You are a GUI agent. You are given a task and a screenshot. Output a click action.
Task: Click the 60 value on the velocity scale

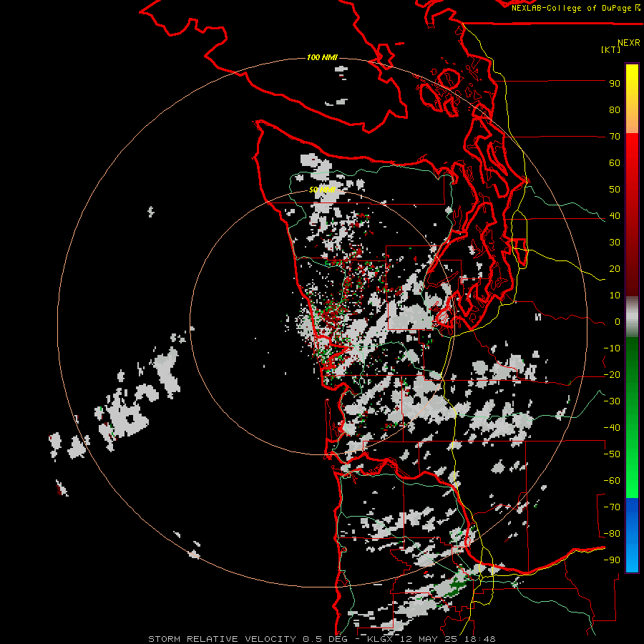coord(615,163)
